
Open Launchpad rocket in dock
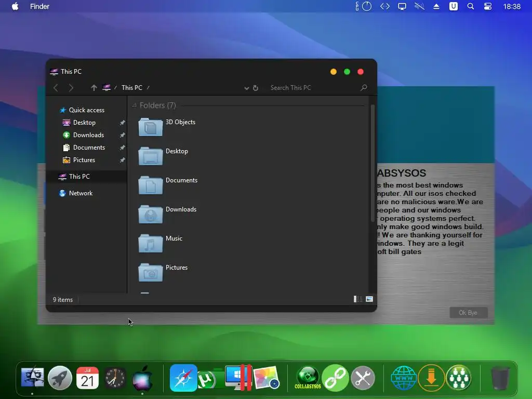tap(60, 378)
